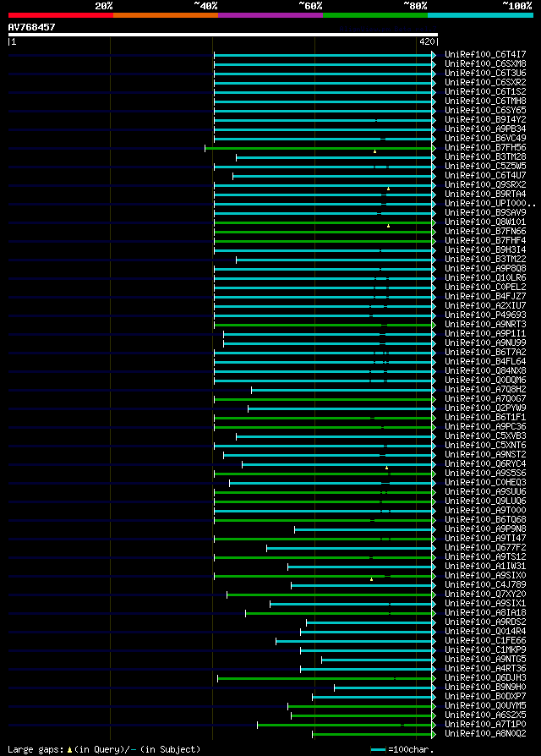Click UniRef100_Q6DJH3 text

pos(485,677)
